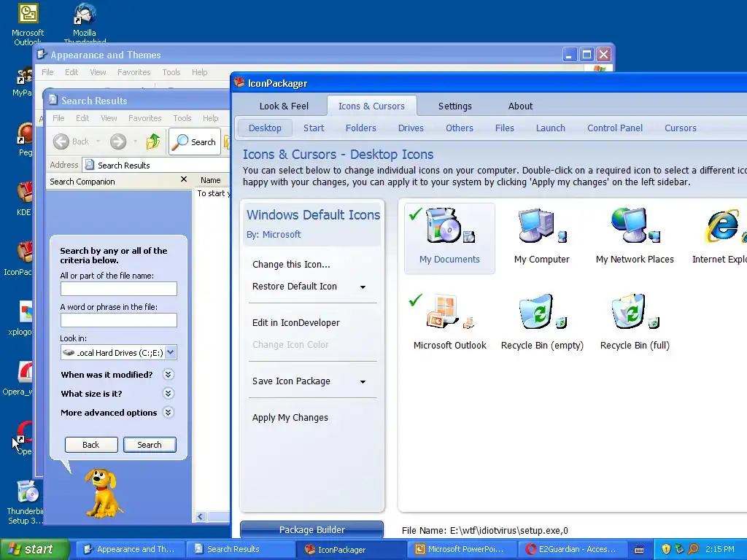This screenshot has width=747, height=560.
Task: Click the keyboard icon in the taskbar
Action: [x=639, y=550]
